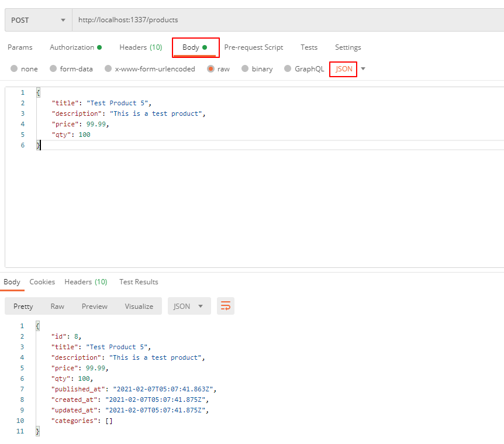Expand the request body JSON format dropdown

(x=363, y=69)
